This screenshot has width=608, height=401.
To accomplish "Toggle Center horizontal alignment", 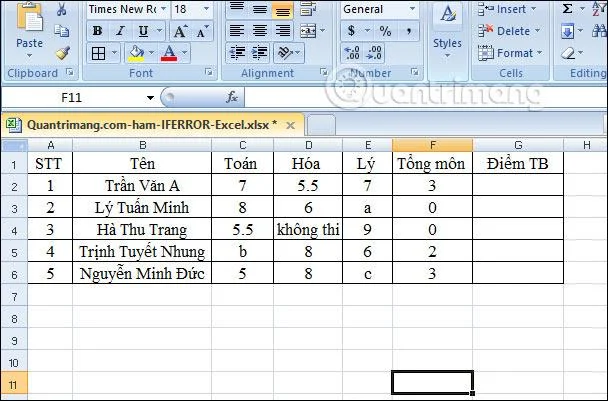I will pos(260,31).
